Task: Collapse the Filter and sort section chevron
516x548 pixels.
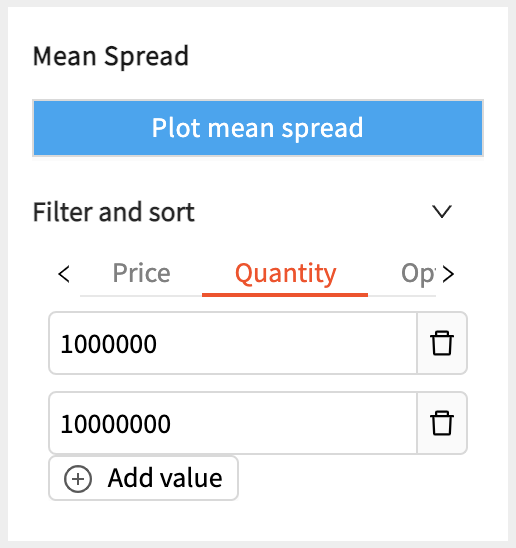Action: [442, 211]
